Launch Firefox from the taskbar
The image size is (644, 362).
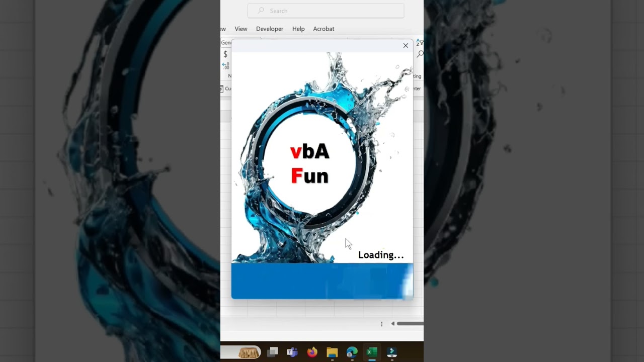[312, 352]
